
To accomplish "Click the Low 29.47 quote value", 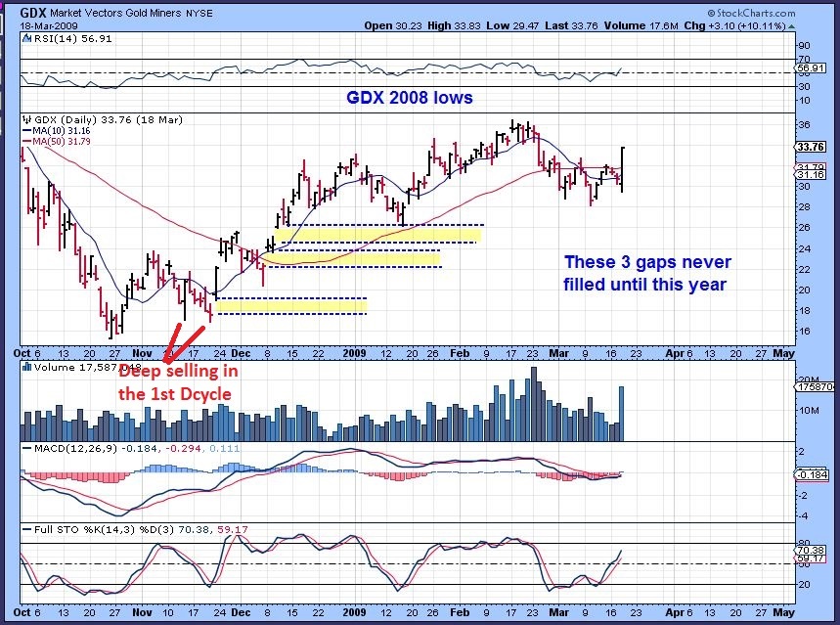I will 512,25.
